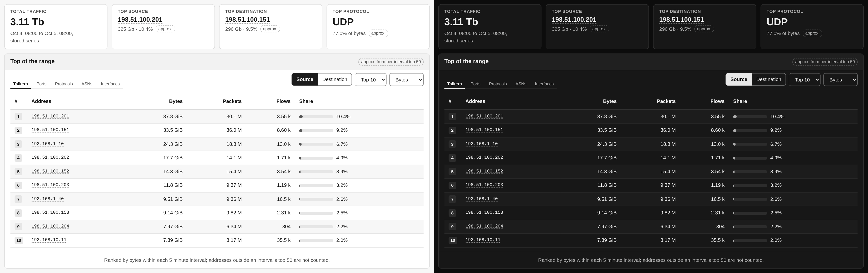Open Top 10 dropdown in light panel

370,80
